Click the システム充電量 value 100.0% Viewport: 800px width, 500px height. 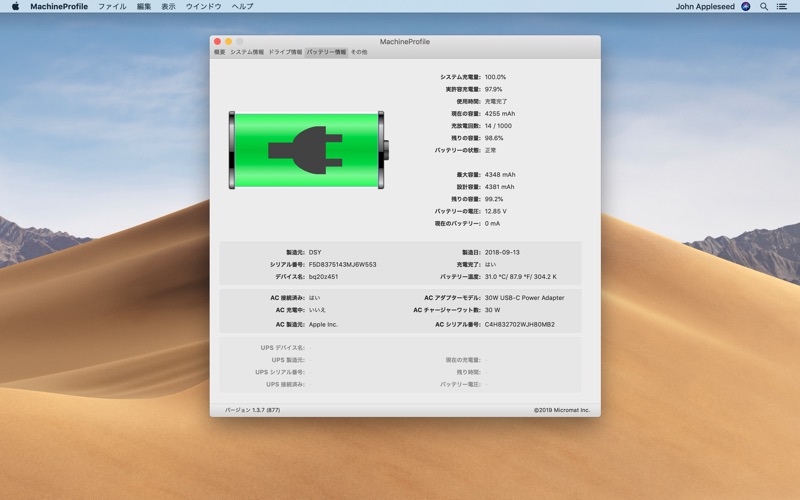coord(495,77)
